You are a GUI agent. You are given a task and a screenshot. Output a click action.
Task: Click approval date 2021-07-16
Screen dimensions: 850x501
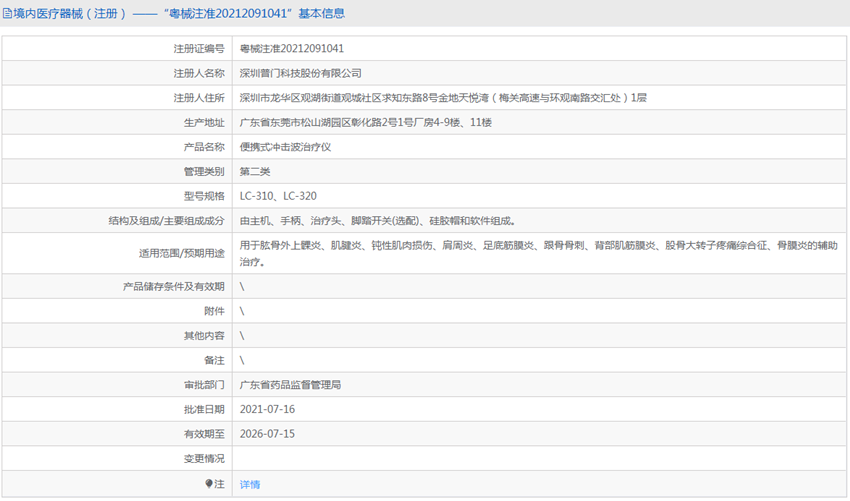point(267,409)
